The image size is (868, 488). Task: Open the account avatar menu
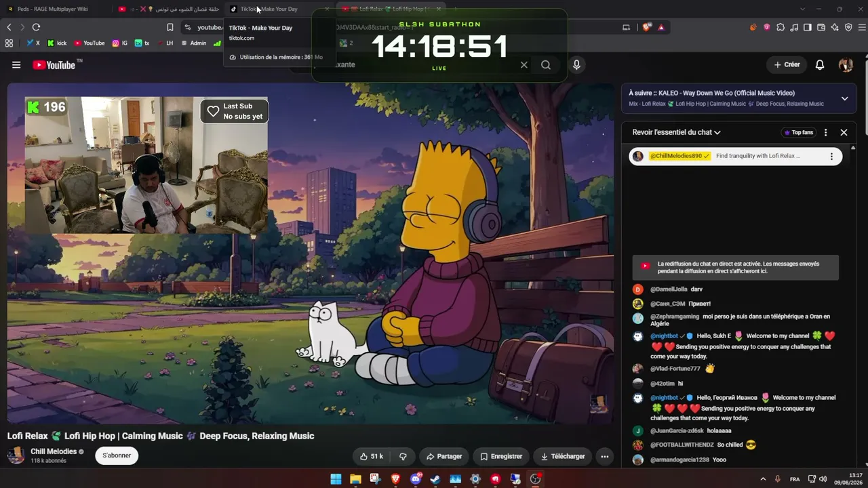(x=846, y=64)
